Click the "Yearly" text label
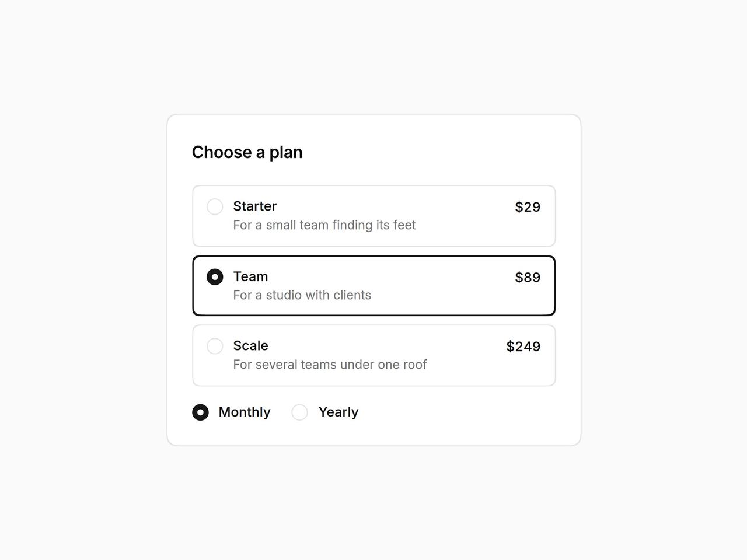This screenshot has height=560, width=747. click(x=338, y=412)
